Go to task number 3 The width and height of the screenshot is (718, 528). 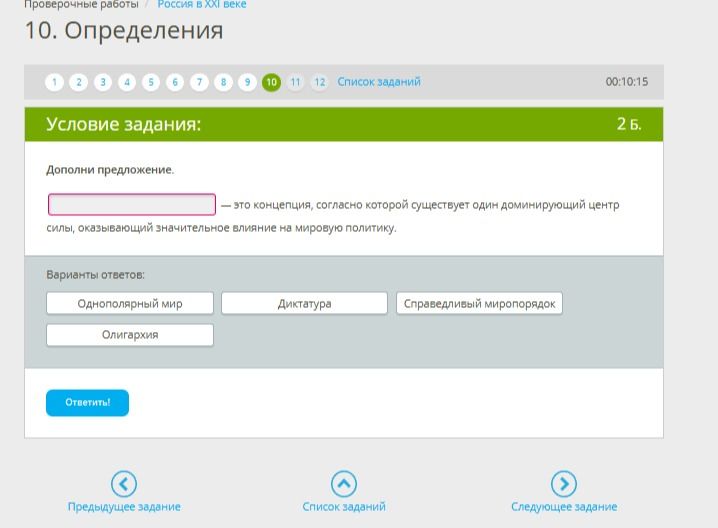tap(103, 82)
